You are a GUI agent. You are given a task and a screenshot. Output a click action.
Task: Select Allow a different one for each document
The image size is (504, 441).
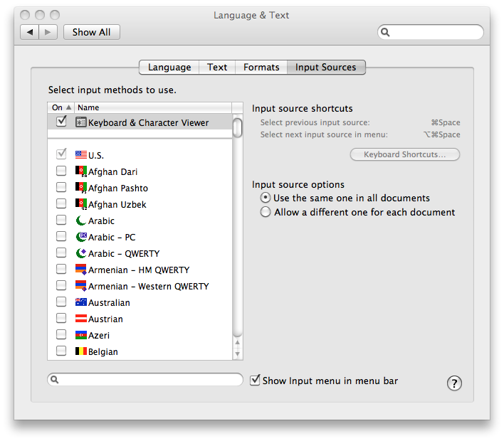266,212
